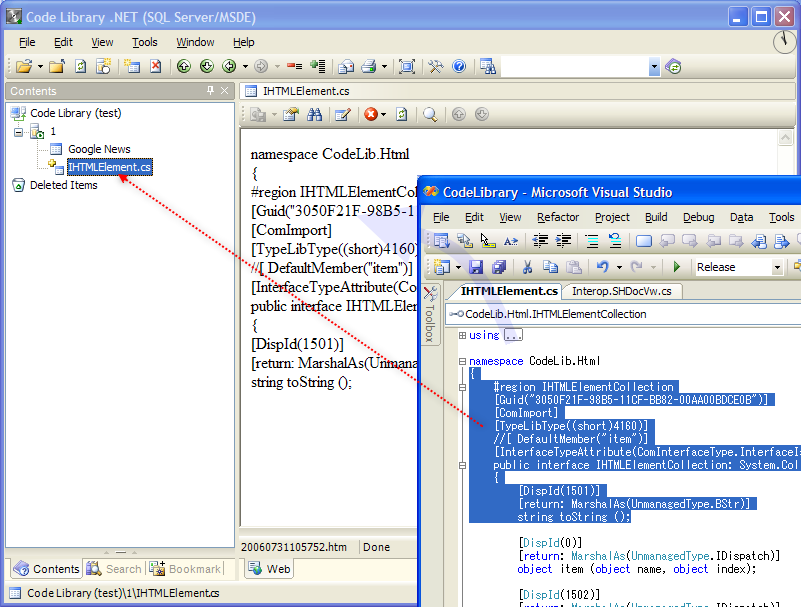Close the Contents panel
The height and width of the screenshot is (607, 801).
pyautogui.click(x=224, y=90)
